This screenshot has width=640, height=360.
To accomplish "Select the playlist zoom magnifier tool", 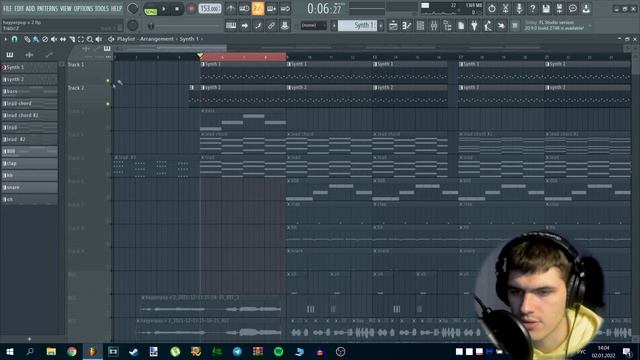I will [x=90, y=39].
